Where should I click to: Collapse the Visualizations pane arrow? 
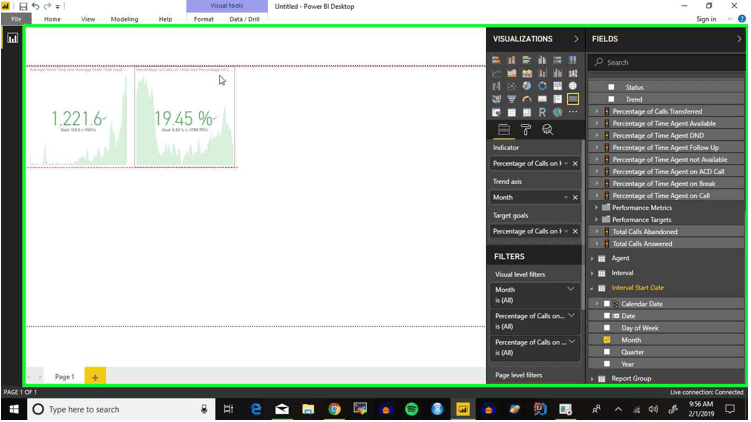pos(576,39)
